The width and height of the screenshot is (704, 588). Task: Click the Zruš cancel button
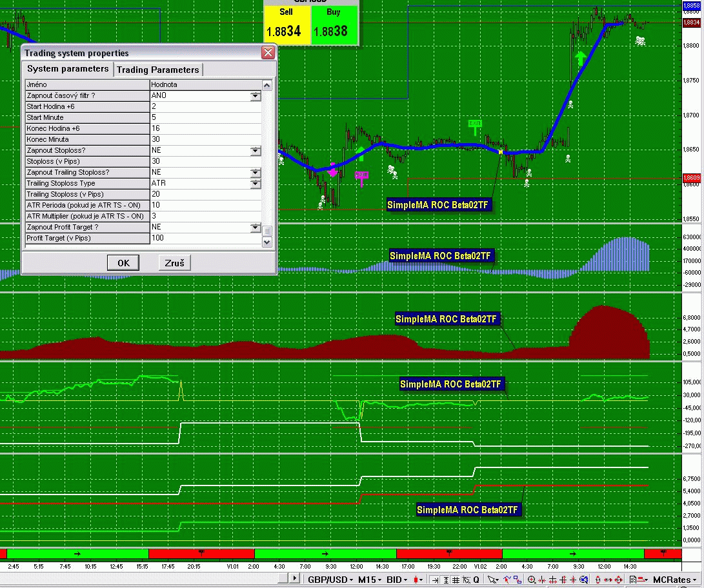click(x=175, y=263)
